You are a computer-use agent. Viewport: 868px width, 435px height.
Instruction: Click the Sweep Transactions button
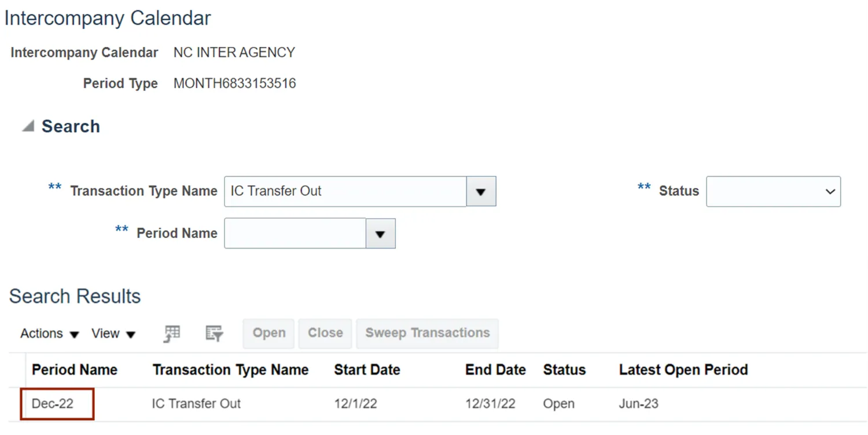click(x=427, y=333)
